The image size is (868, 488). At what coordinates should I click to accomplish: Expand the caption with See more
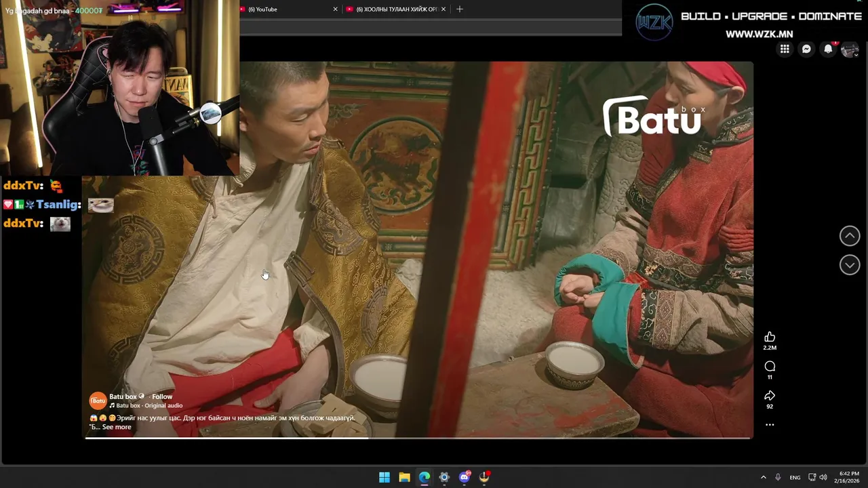(x=117, y=427)
